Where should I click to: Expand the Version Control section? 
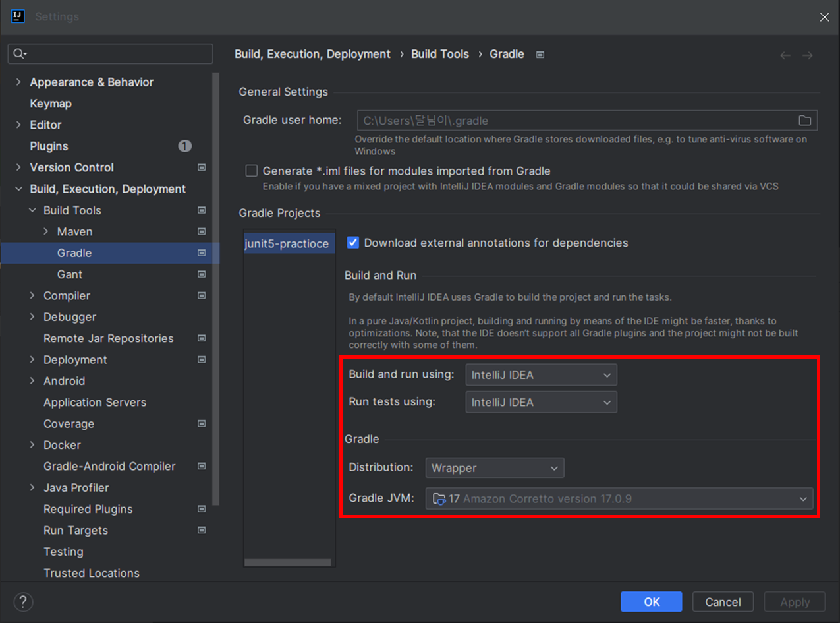tap(18, 167)
